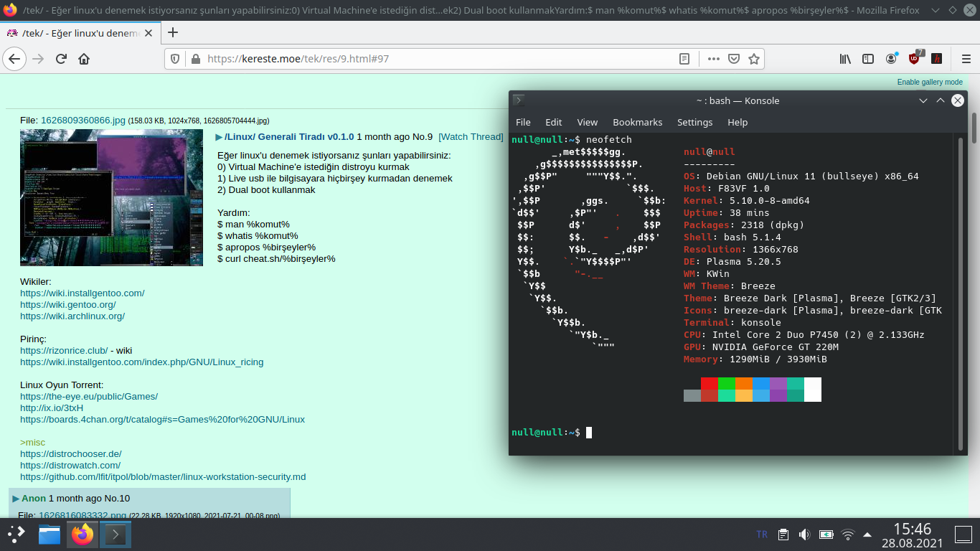Open the ix.io/3txH link
The width and height of the screenshot is (980, 551).
tap(52, 408)
